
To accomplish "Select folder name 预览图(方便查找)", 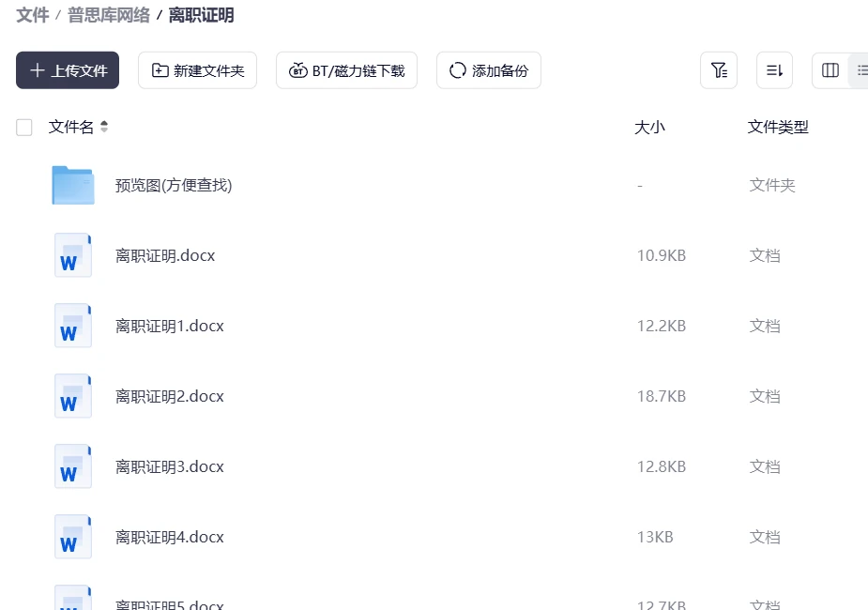I will (x=174, y=185).
